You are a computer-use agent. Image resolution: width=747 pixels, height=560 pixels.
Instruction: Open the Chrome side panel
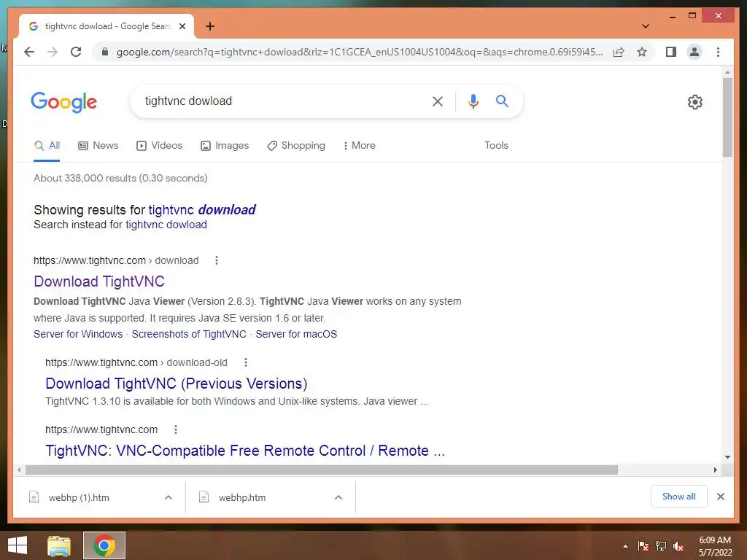point(671,52)
